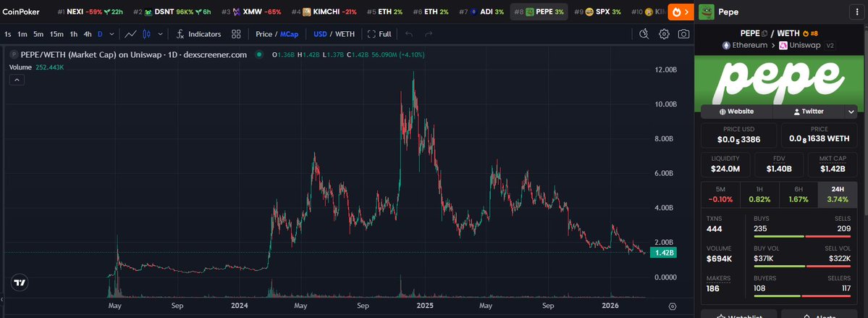Click the PEPE/WETH chart title legend
The image size is (868, 318).
click(x=133, y=55)
